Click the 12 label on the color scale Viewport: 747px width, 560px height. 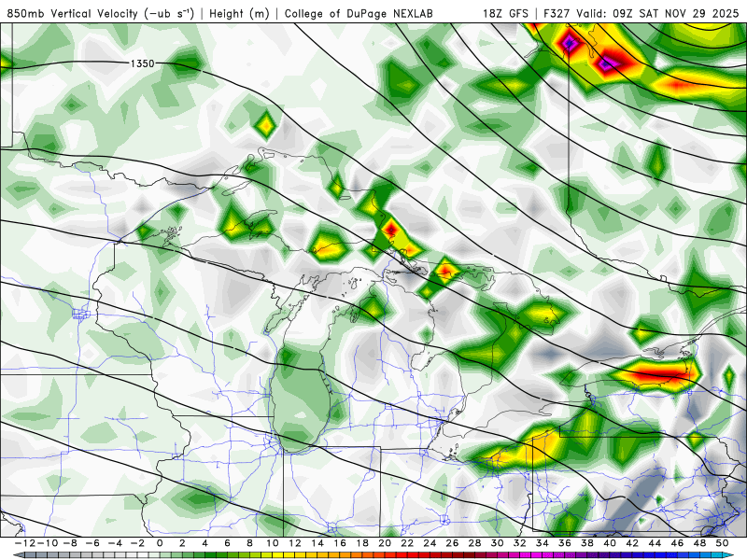(x=295, y=543)
